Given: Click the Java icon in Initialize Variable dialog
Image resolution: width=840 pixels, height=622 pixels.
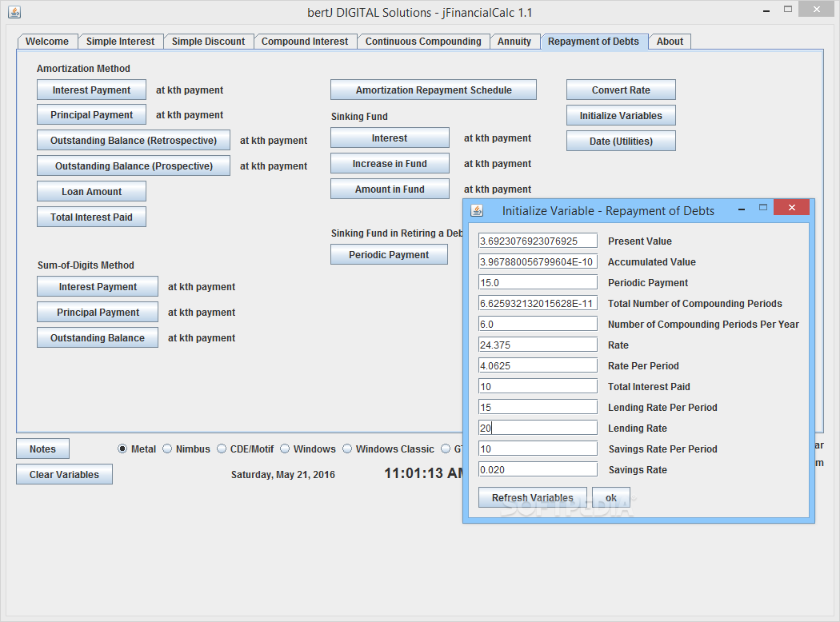Looking at the screenshot, I should pyautogui.click(x=477, y=210).
